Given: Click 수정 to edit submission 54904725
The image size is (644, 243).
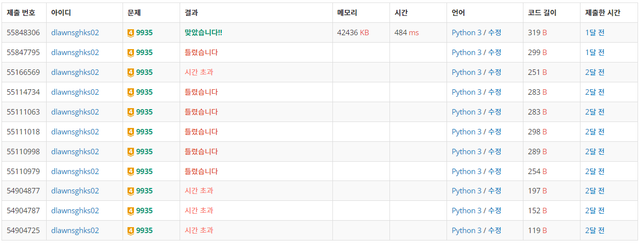Looking at the screenshot, I should [495, 231].
